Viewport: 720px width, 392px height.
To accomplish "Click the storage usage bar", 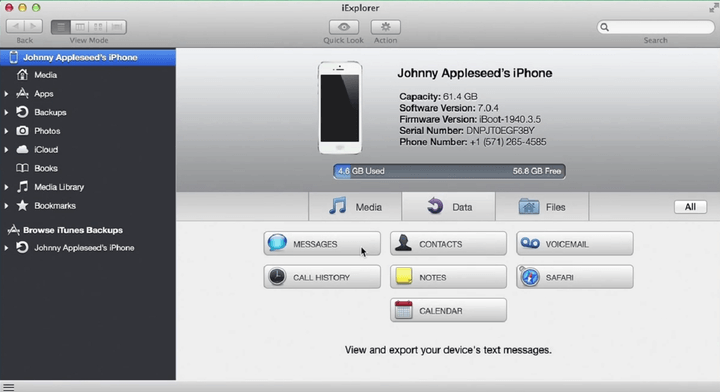I will (449, 171).
